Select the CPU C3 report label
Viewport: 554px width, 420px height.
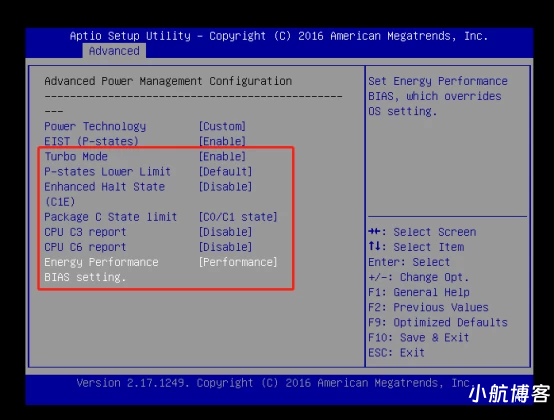point(85,232)
